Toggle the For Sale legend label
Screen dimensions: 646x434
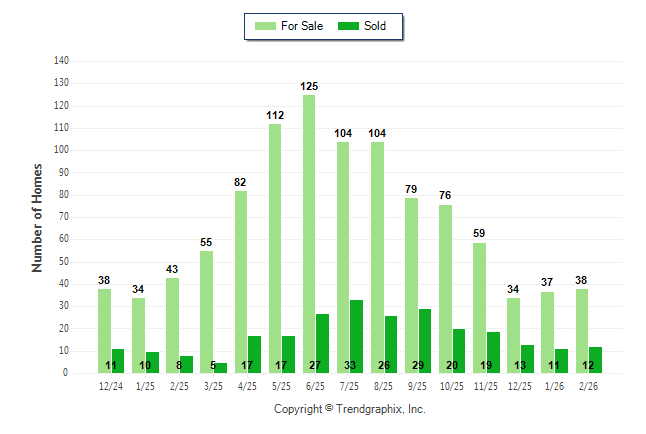tap(301, 26)
